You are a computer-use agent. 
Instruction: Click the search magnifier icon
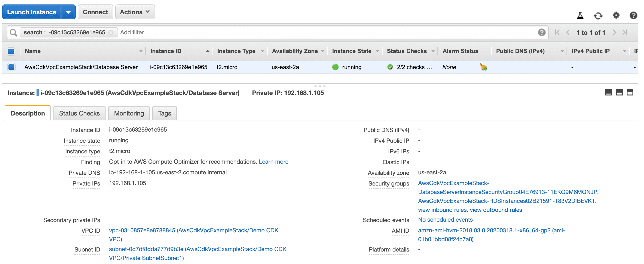tap(13, 33)
